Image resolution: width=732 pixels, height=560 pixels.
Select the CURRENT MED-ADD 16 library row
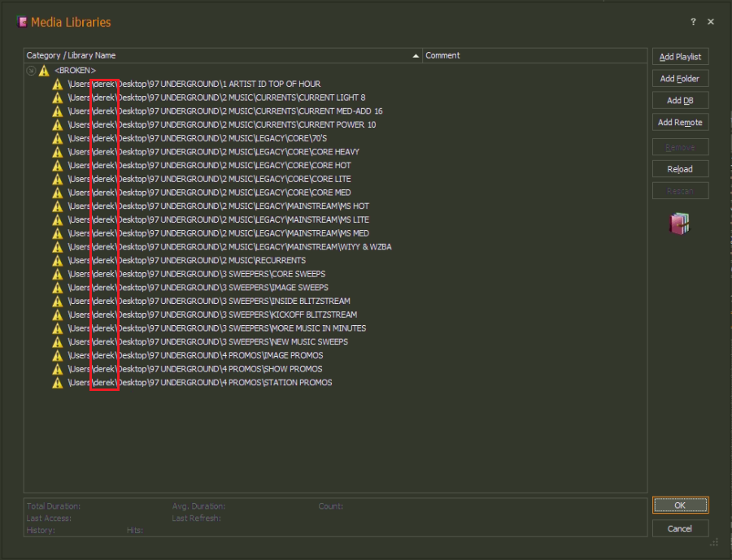pos(225,111)
